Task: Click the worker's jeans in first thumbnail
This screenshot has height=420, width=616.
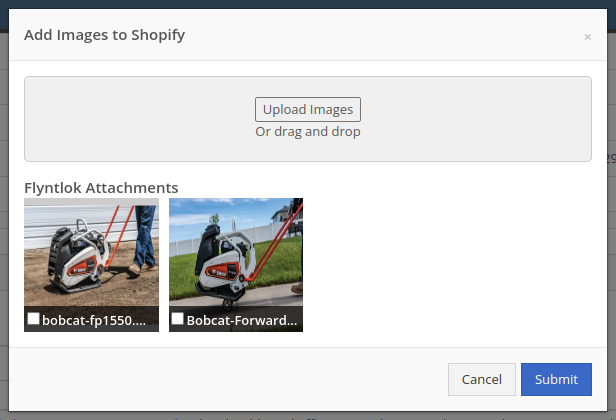Action: (x=145, y=234)
